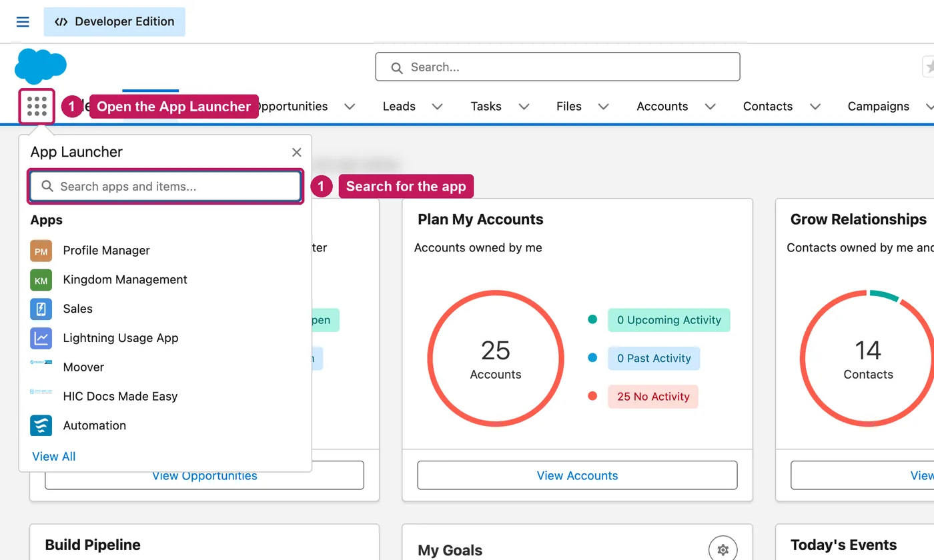Expand the Files tab dropdown
The width and height of the screenshot is (934, 560).
tap(604, 107)
